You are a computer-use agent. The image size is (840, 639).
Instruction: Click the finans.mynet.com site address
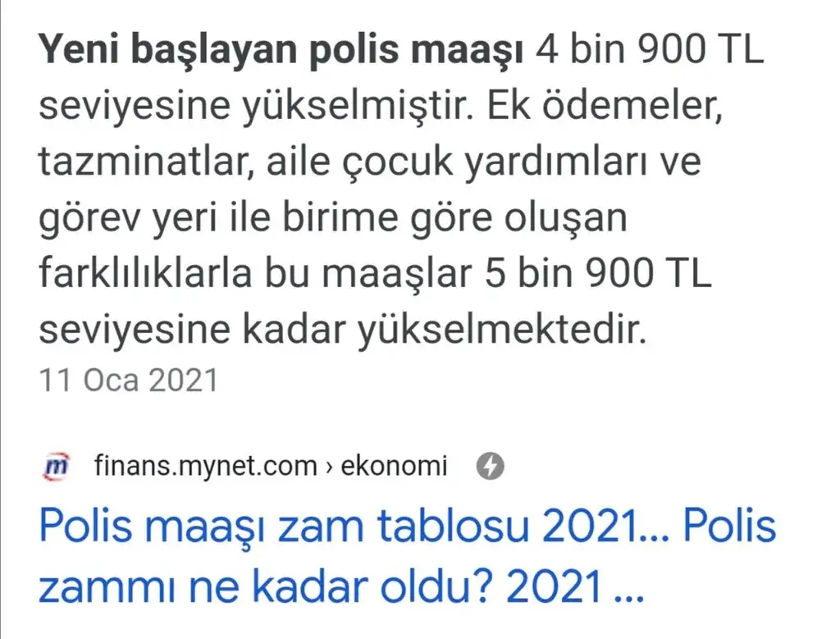pos(206,467)
